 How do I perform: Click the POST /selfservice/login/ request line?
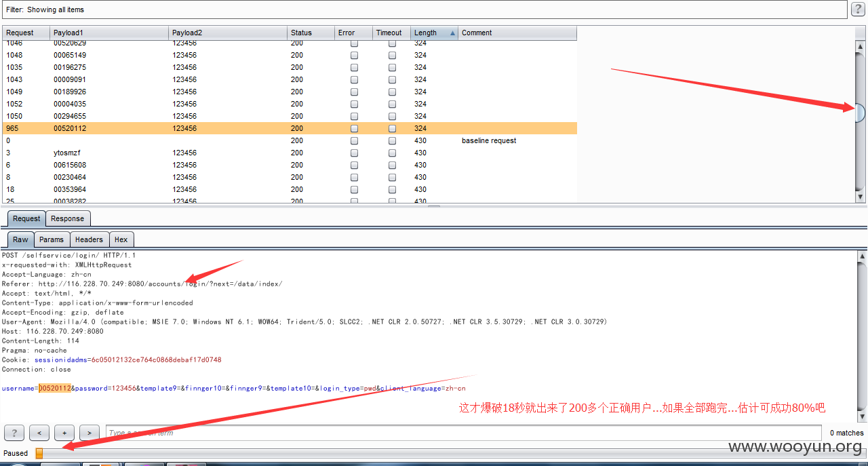pyautogui.click(x=68, y=255)
